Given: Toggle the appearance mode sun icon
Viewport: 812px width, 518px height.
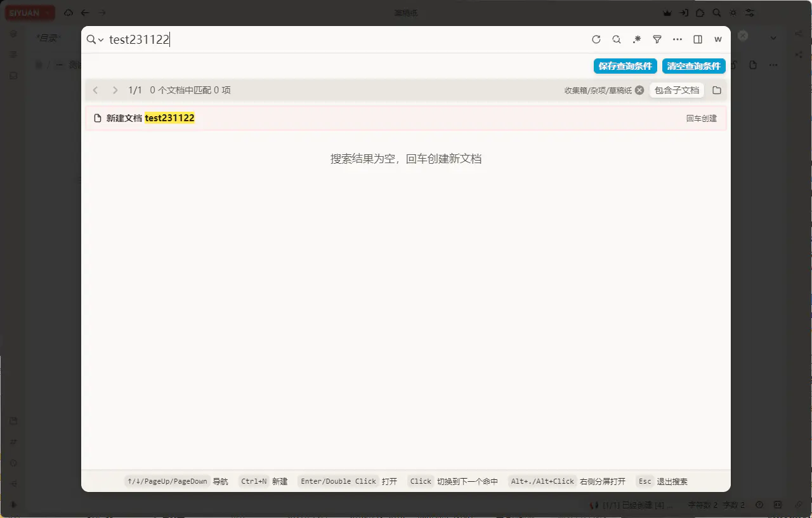Looking at the screenshot, I should pos(733,13).
